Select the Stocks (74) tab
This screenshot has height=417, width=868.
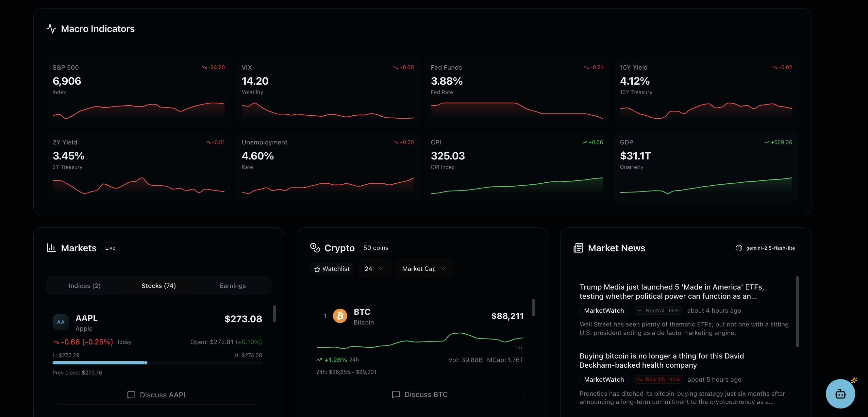[x=159, y=286]
